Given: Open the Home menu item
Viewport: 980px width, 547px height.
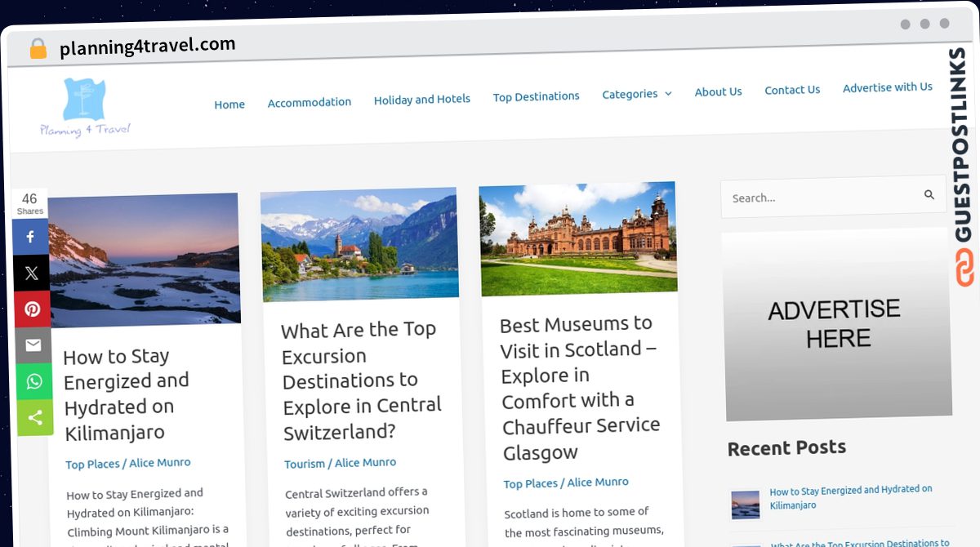Looking at the screenshot, I should (229, 105).
